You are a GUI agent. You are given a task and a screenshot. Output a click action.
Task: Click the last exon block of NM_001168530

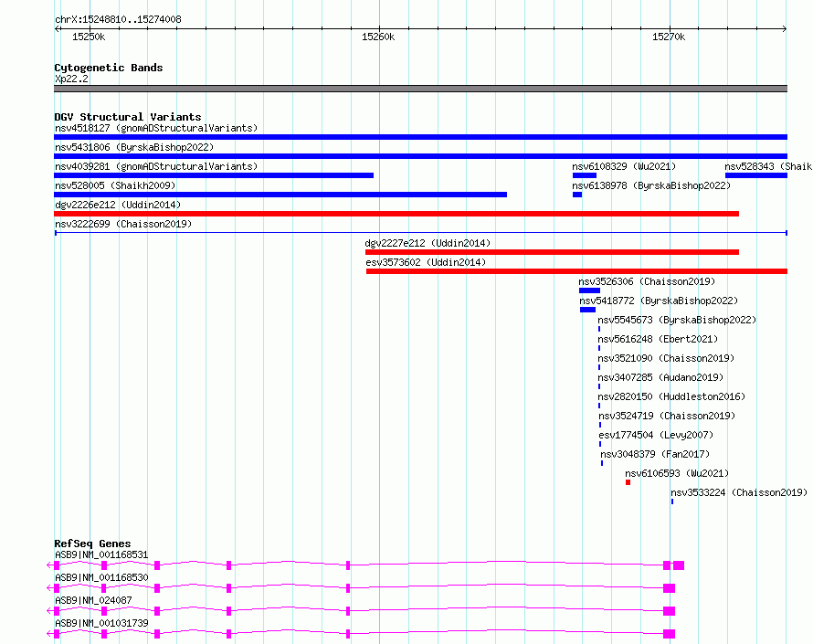(x=669, y=588)
